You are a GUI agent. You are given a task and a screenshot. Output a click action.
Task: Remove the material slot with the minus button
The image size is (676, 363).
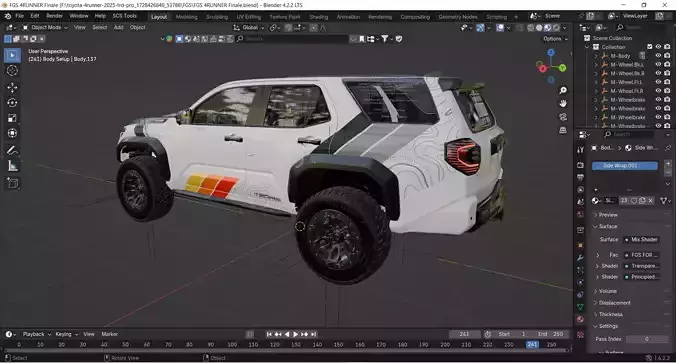pyautogui.click(x=668, y=172)
